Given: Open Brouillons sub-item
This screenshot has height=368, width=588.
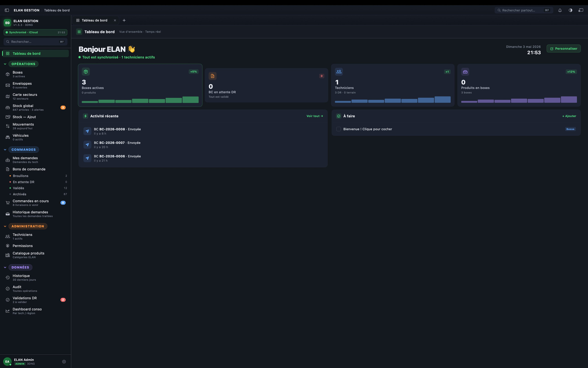Looking at the screenshot, I should click(x=38, y=176).
